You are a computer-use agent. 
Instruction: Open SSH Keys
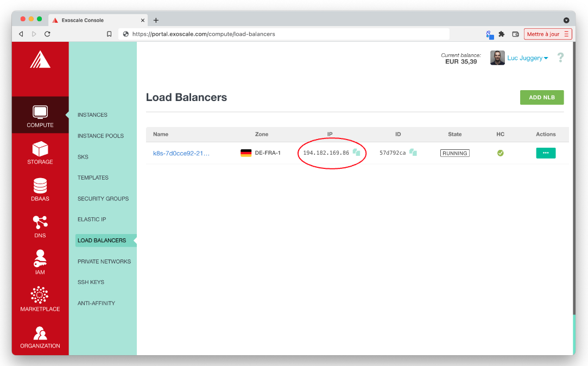(x=91, y=282)
